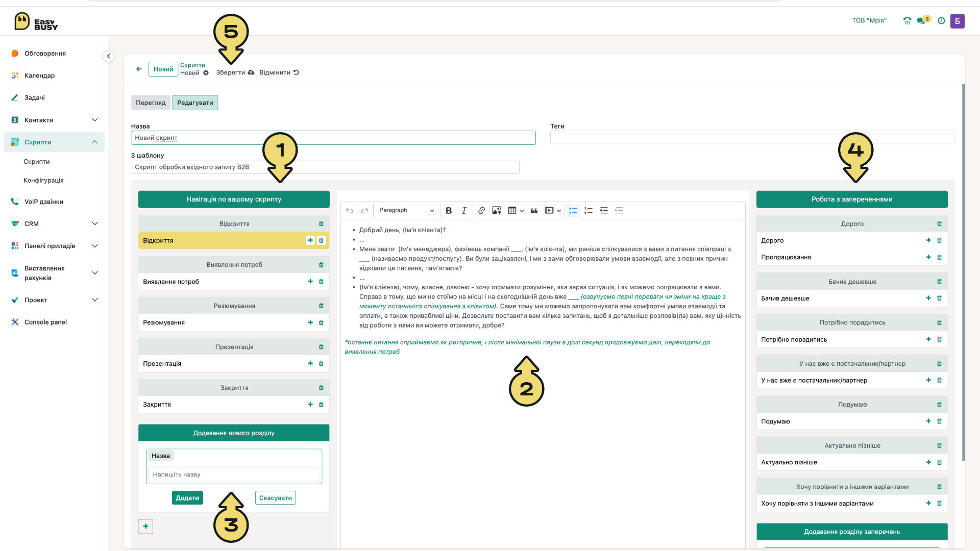The width and height of the screenshot is (980, 551).
Task: Click the Назва script name field
Action: 333,138
